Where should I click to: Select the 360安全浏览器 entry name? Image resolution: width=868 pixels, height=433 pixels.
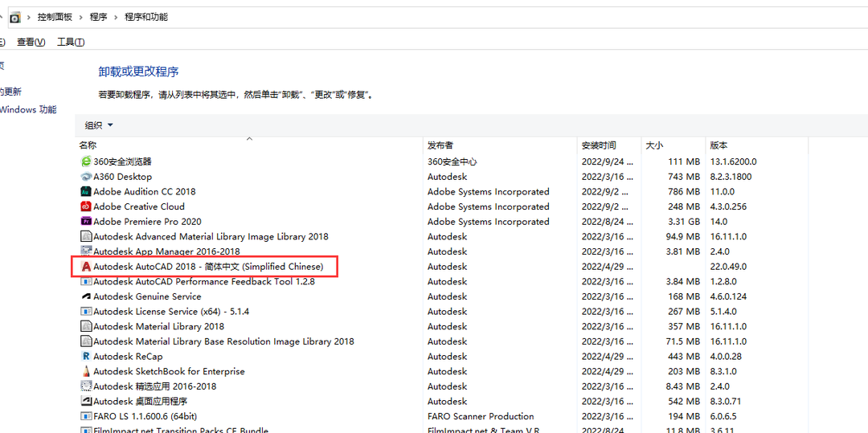click(x=122, y=161)
